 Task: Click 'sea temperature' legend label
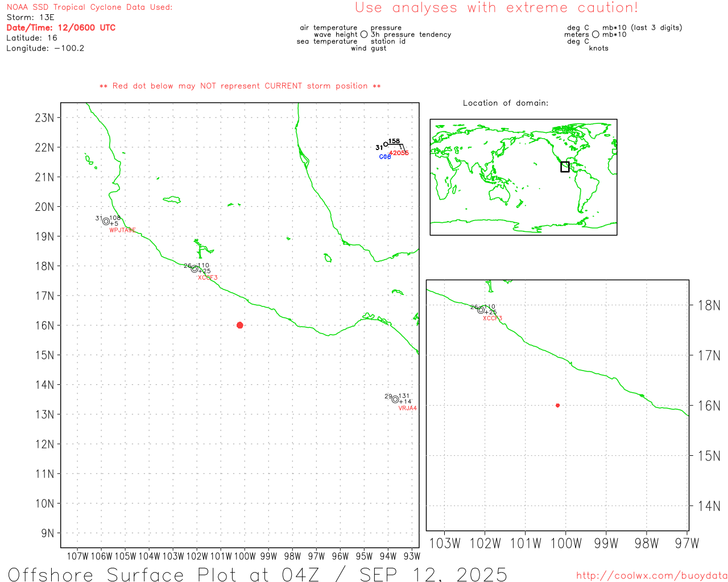pyautogui.click(x=327, y=41)
